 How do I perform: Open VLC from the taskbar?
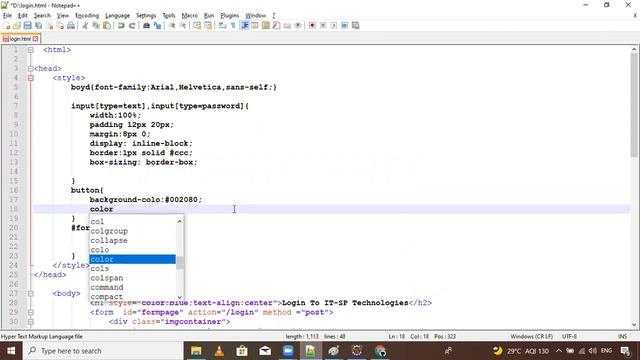tap(219, 351)
